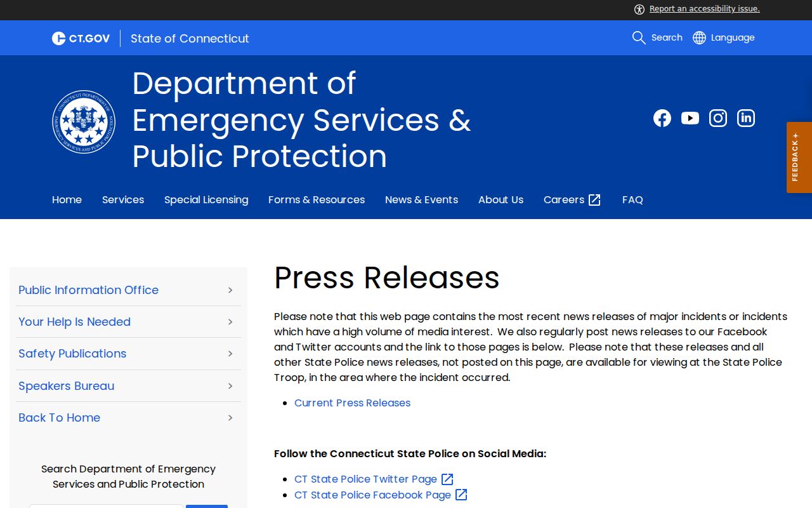The height and width of the screenshot is (508, 812).
Task: Open the Your Help Is Needed sidebar link
Action: tap(74, 322)
